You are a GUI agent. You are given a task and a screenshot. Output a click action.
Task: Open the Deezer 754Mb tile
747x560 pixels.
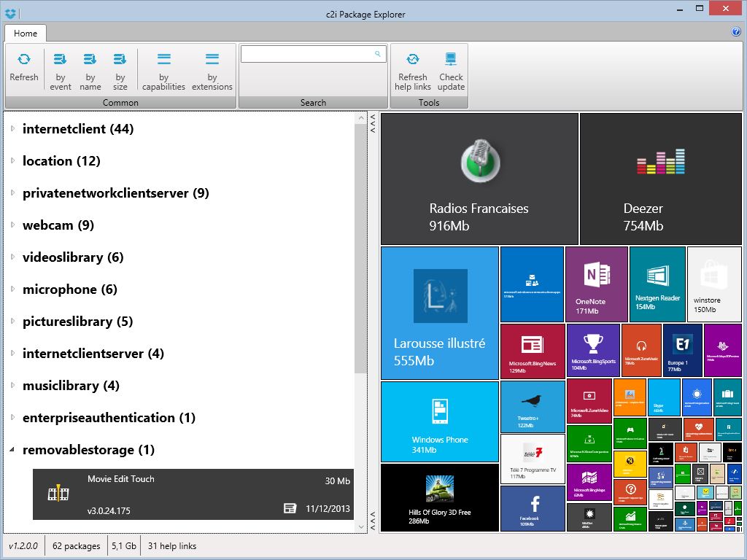(661, 179)
